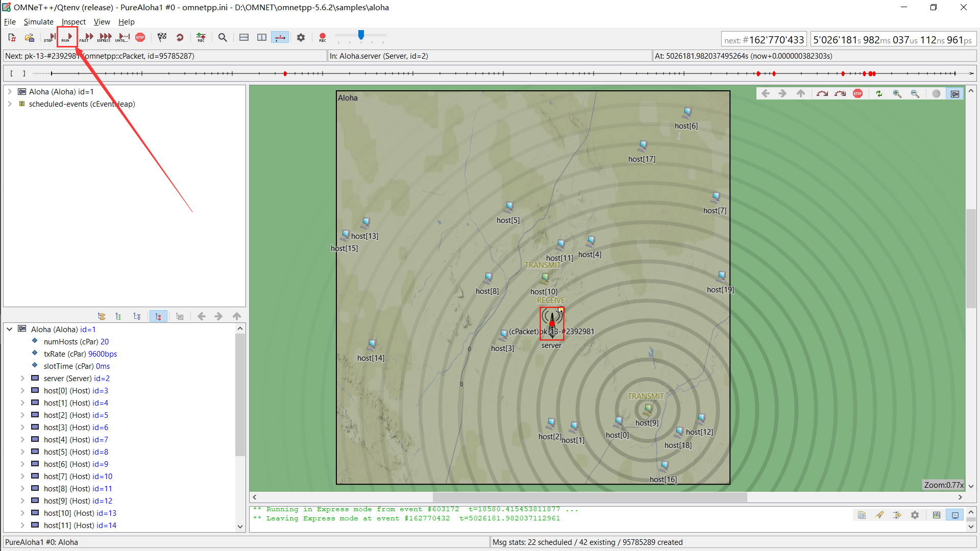Open the Find objects magnifier tool

tap(223, 37)
